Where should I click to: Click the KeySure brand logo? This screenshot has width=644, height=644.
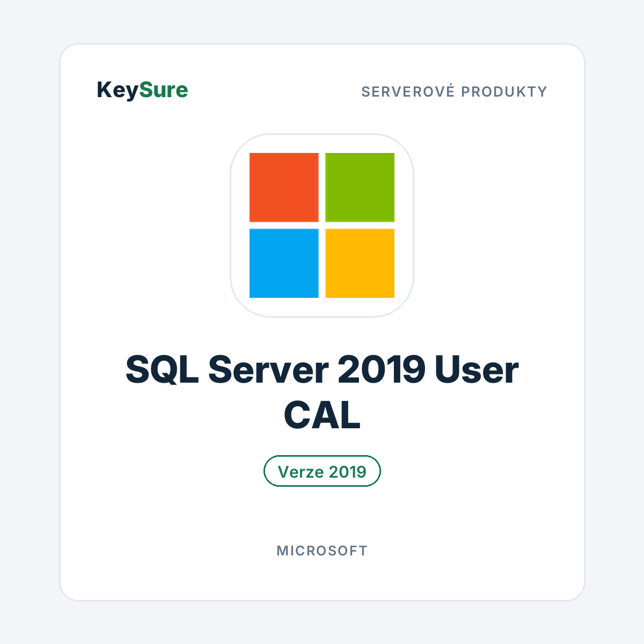[142, 90]
